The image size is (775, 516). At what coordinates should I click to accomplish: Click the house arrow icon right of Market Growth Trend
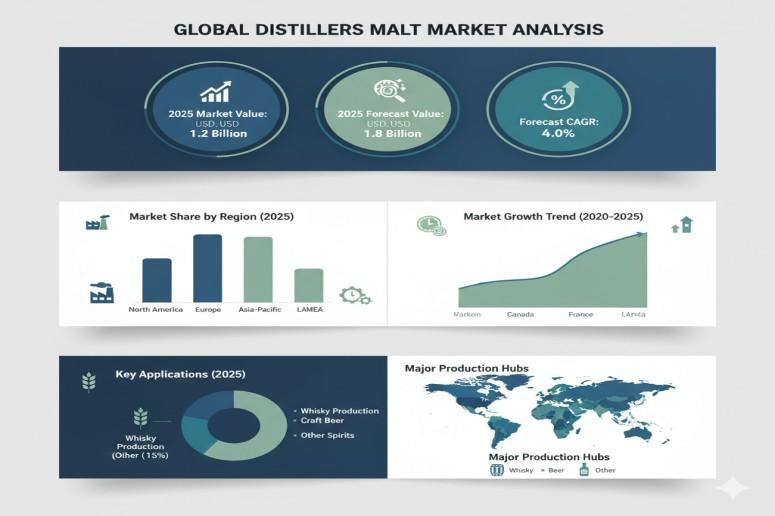pos(683,225)
